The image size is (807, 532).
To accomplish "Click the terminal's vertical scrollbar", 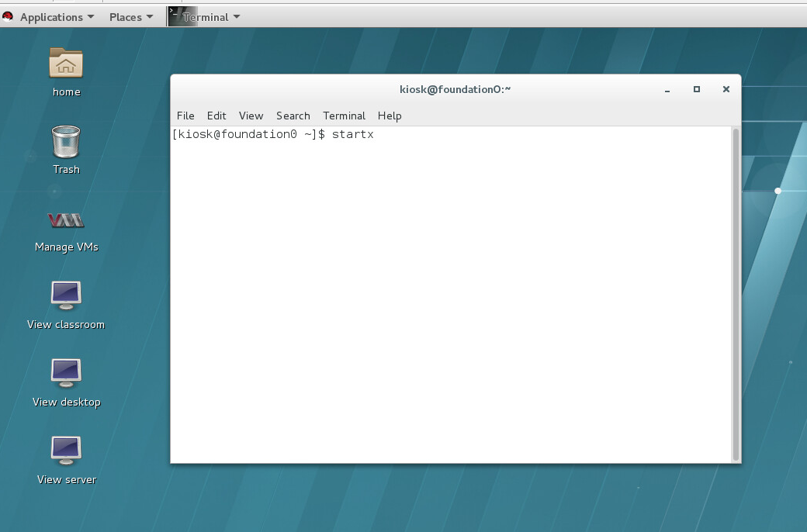I will click(736, 294).
